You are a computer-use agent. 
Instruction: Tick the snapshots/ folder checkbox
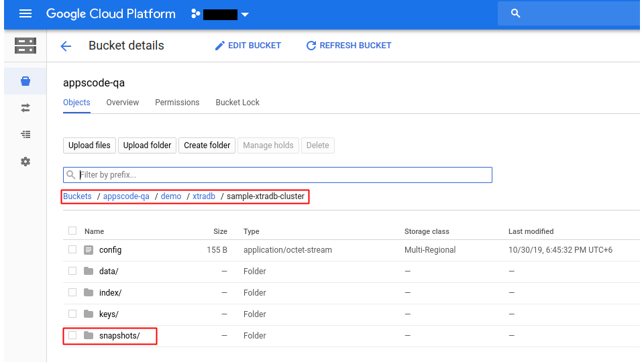(72, 335)
